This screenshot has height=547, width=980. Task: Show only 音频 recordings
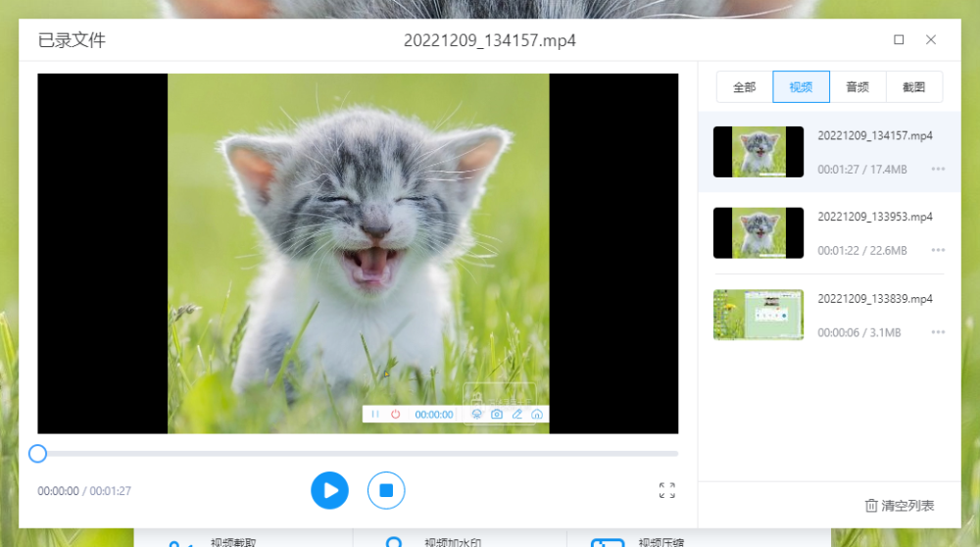(857, 87)
